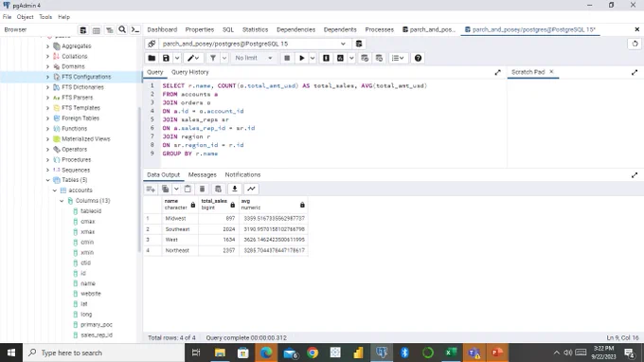Select the website column in tree
This screenshot has height=362, width=644.
(91, 294)
